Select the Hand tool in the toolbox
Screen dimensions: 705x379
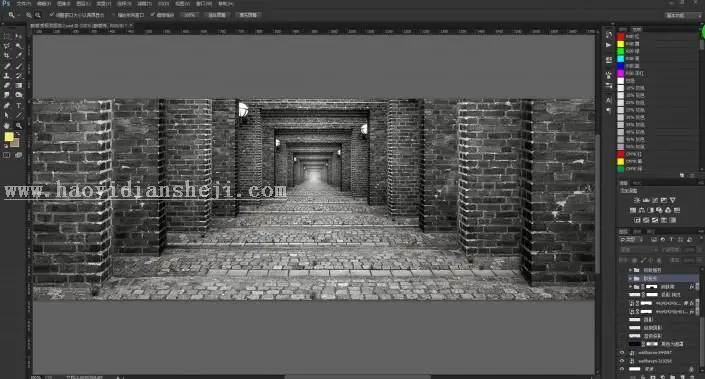[7, 126]
